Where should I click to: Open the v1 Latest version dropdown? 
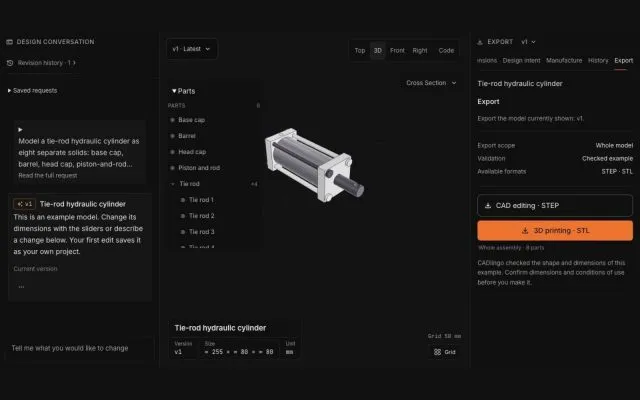pyautogui.click(x=192, y=49)
